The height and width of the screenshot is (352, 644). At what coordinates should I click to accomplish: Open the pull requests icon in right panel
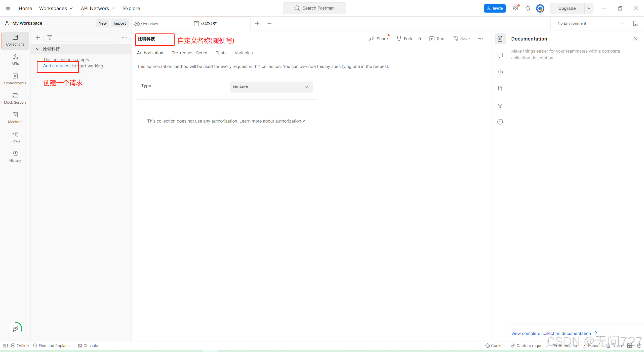[x=500, y=89]
